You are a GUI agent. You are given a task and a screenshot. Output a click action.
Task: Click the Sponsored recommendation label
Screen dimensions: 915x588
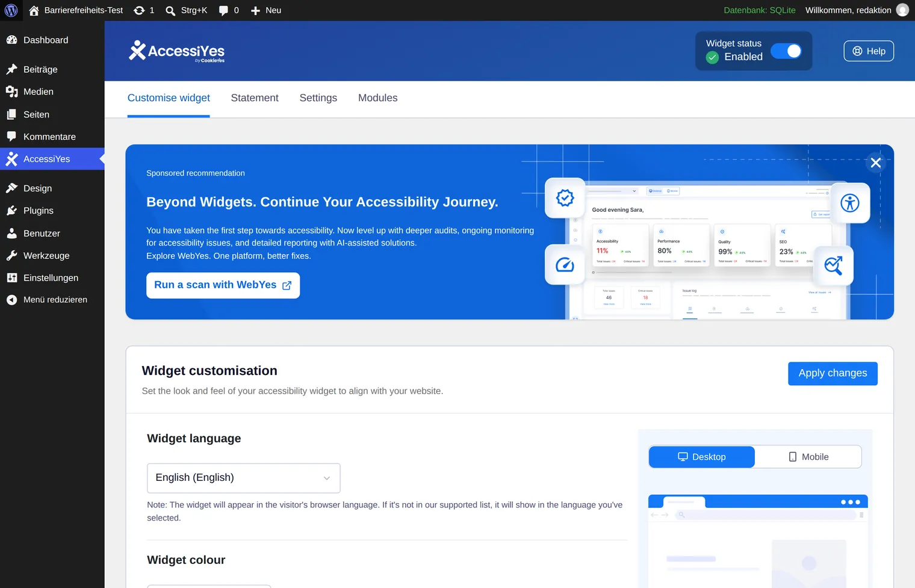pos(196,173)
